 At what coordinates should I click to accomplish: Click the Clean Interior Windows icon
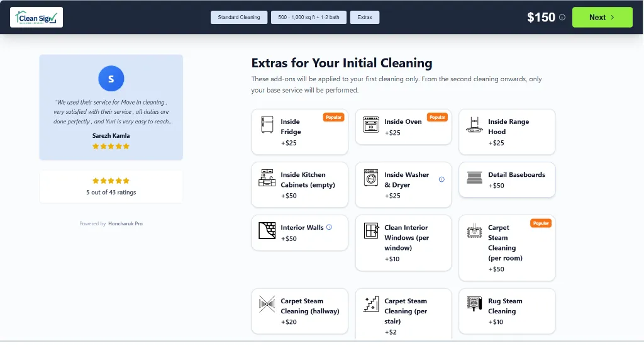tap(371, 230)
